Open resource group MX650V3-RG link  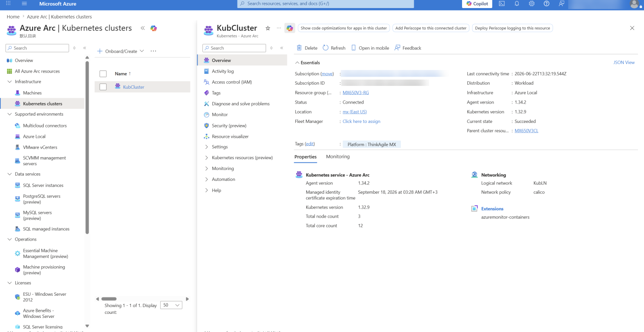[356, 93]
